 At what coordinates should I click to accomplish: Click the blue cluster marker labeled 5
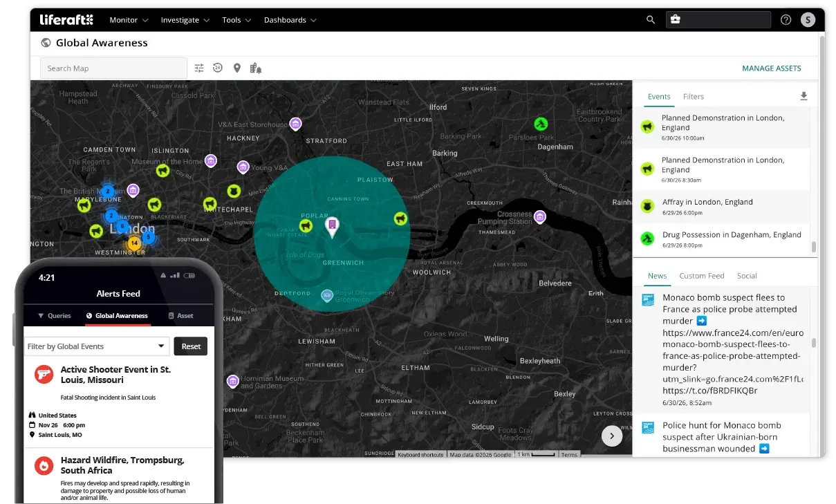(148, 238)
